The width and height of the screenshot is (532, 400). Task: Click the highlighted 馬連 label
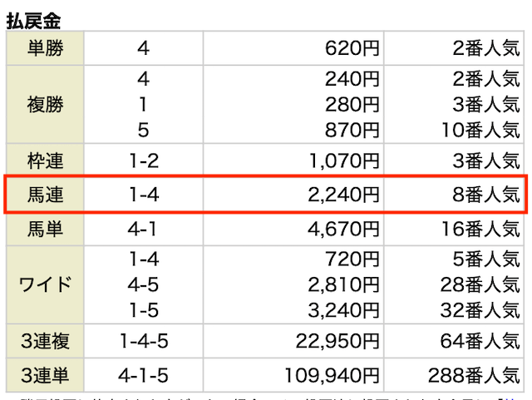[x=45, y=195]
